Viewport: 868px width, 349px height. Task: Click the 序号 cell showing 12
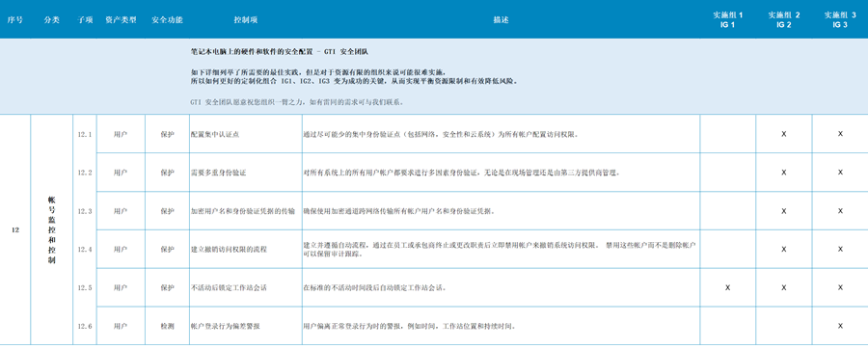pyautogui.click(x=15, y=230)
